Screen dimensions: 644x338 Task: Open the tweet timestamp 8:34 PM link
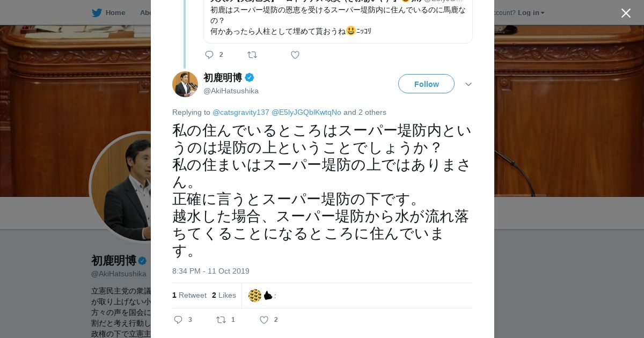click(x=210, y=271)
